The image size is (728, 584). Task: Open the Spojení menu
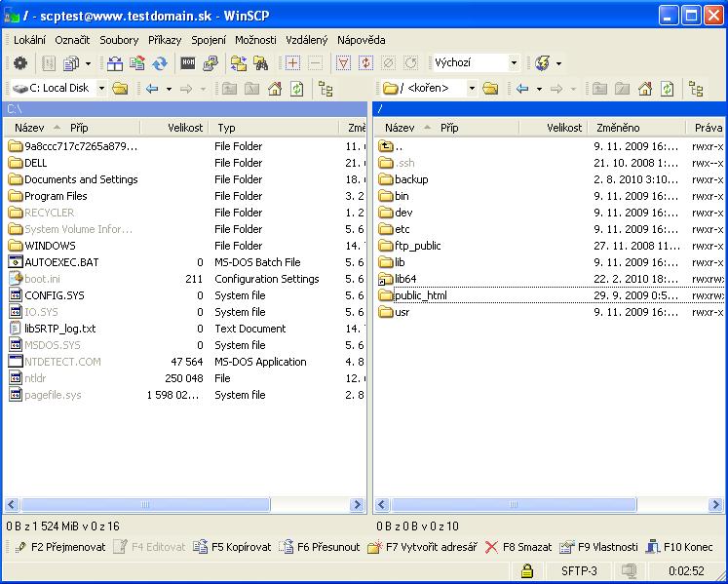(x=209, y=40)
